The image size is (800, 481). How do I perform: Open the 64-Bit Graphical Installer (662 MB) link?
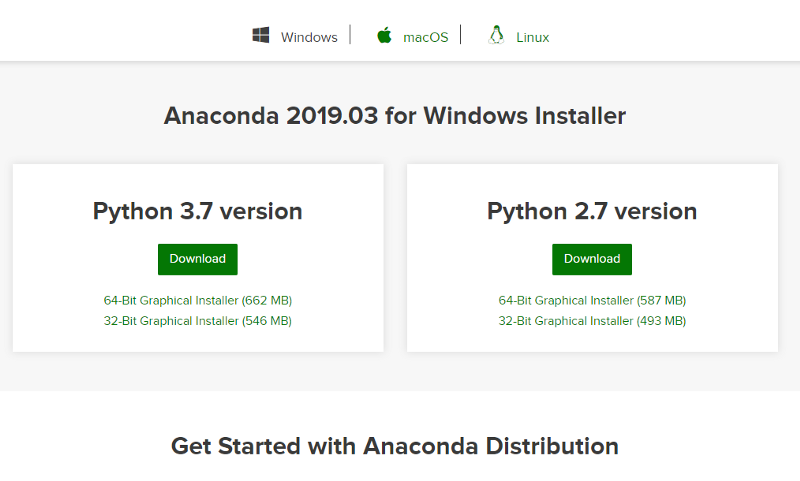pyautogui.click(x=198, y=300)
